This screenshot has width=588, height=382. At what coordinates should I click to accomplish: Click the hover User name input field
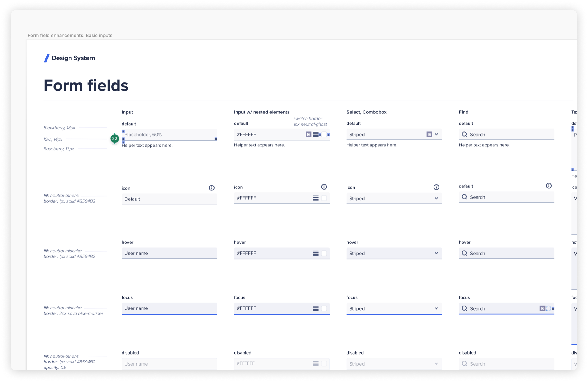pyautogui.click(x=169, y=253)
